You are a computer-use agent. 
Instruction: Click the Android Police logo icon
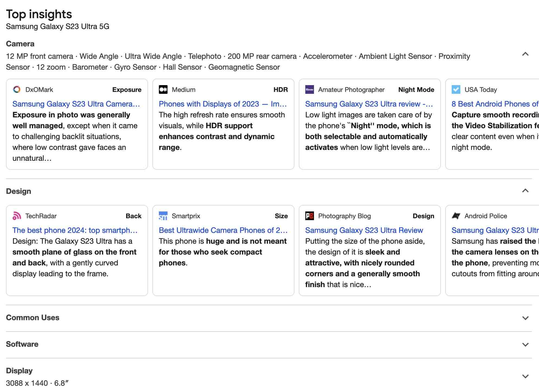click(456, 216)
